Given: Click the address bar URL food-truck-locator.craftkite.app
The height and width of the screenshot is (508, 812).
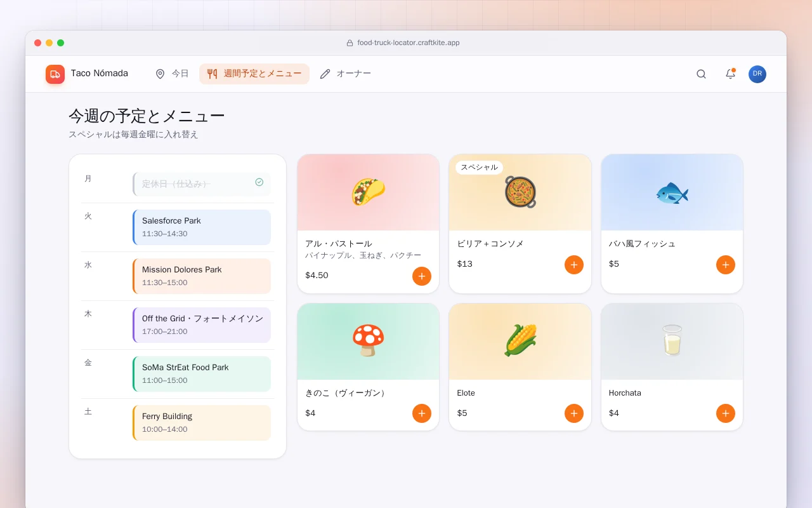Looking at the screenshot, I should (x=409, y=43).
